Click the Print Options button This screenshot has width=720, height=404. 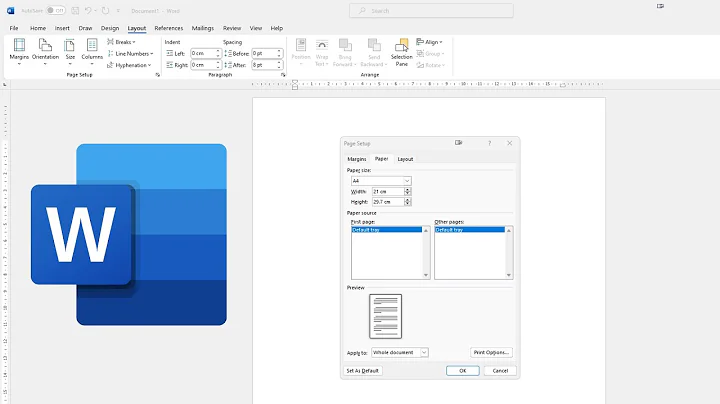pos(491,352)
